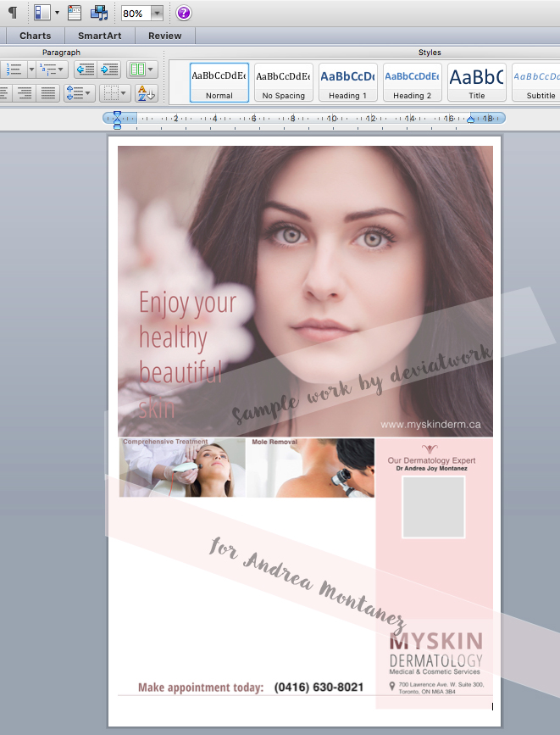This screenshot has width=560, height=735.
Task: Click the 'Paragraph' group label
Action: 61,53
